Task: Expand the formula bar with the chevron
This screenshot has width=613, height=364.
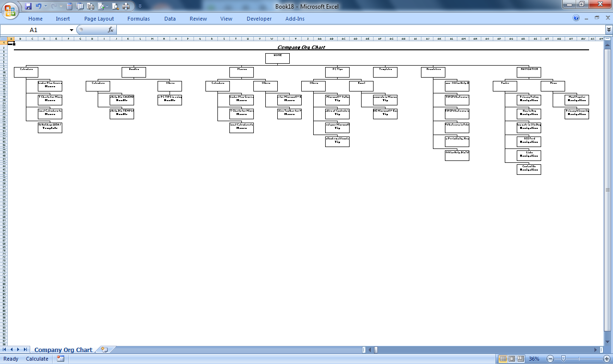Action: click(609, 30)
